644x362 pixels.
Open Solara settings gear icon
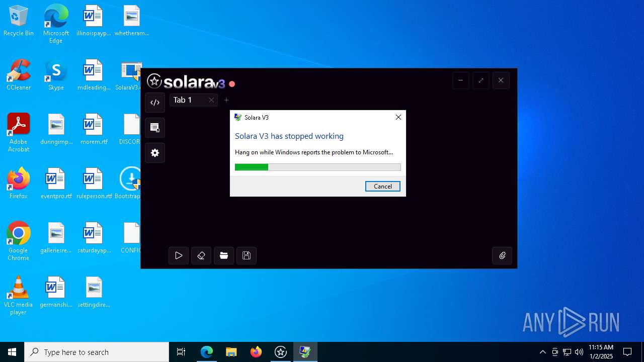155,153
